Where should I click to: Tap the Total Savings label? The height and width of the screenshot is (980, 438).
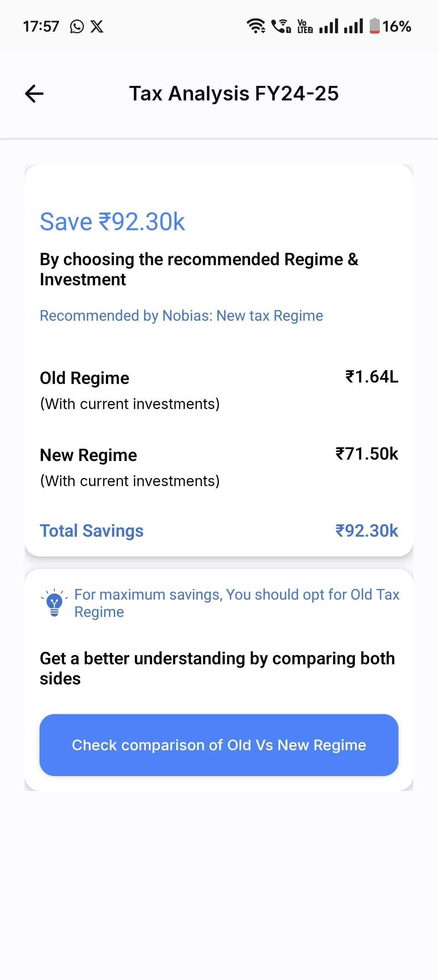click(91, 531)
